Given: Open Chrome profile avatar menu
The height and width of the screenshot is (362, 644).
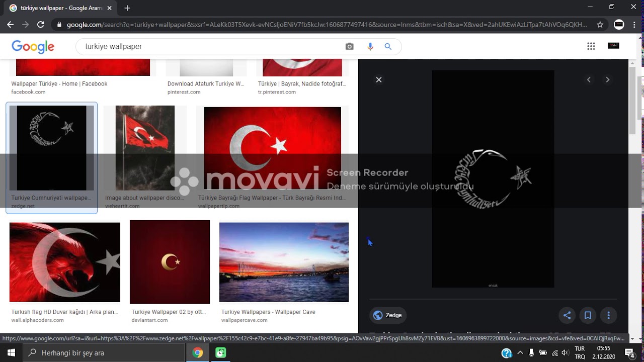Looking at the screenshot, I should pyautogui.click(x=619, y=24).
